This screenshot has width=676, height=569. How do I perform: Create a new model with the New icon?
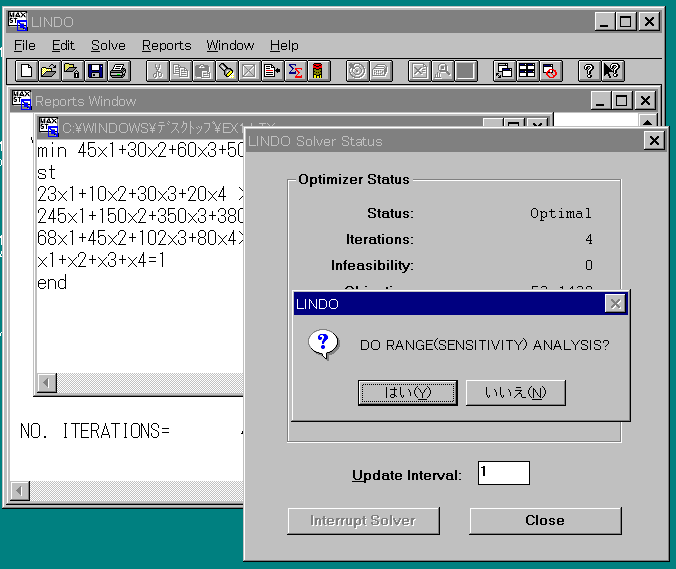pos(26,71)
